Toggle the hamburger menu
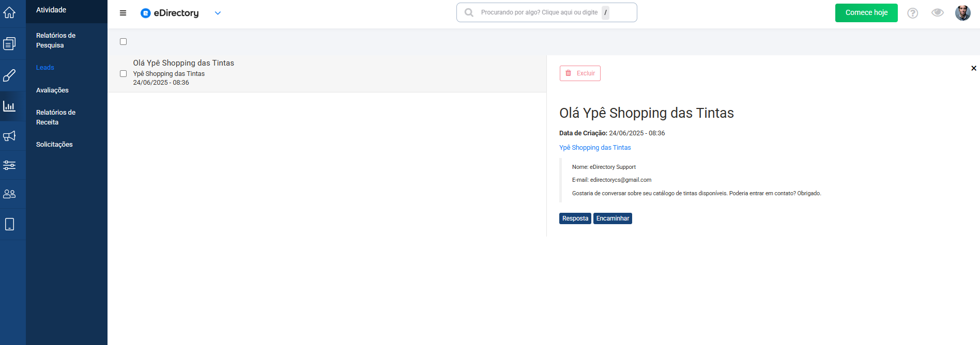This screenshot has width=980, height=345. click(123, 13)
